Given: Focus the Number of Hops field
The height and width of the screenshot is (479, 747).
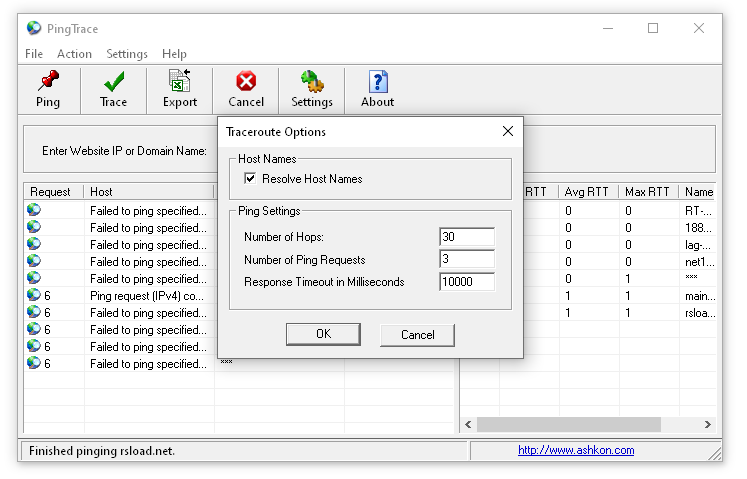Looking at the screenshot, I should pos(467,236).
